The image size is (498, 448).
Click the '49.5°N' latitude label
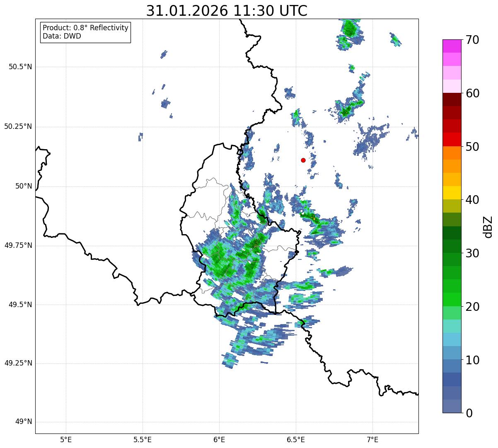tap(20, 305)
